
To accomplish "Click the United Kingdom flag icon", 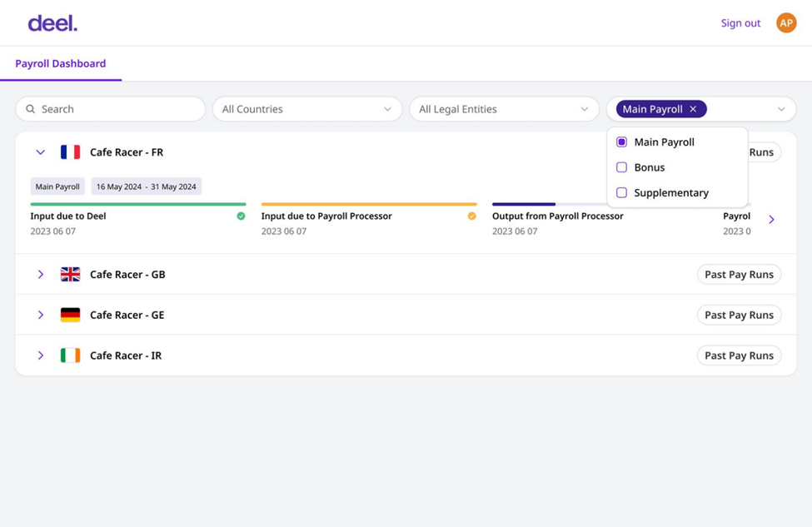I will click(x=71, y=275).
